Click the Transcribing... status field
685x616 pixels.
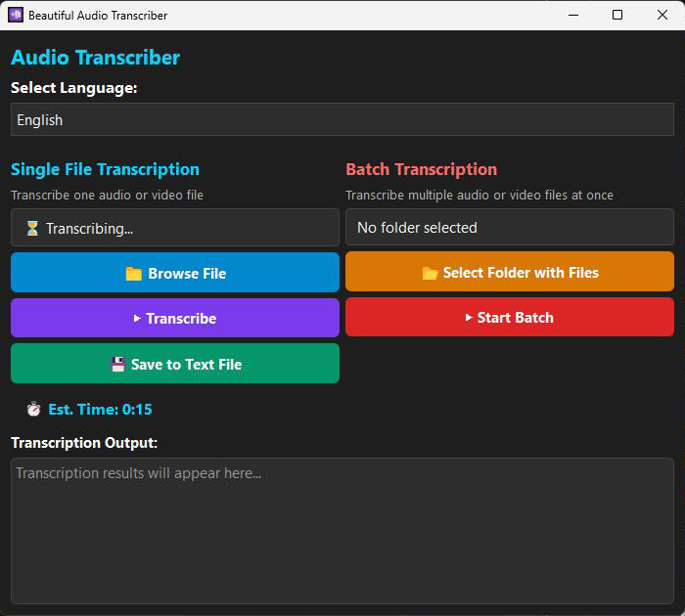(x=175, y=228)
